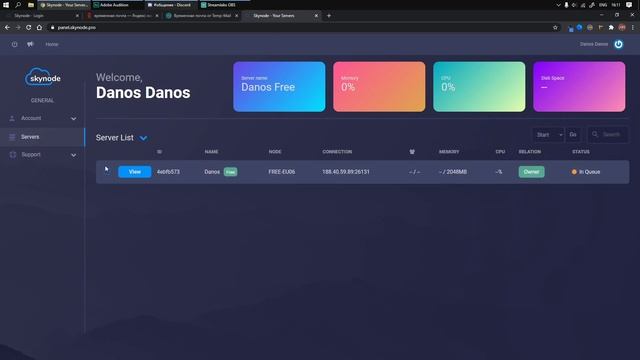Click the blue power logout icon
The height and width of the screenshot is (360, 640).
[x=618, y=44]
